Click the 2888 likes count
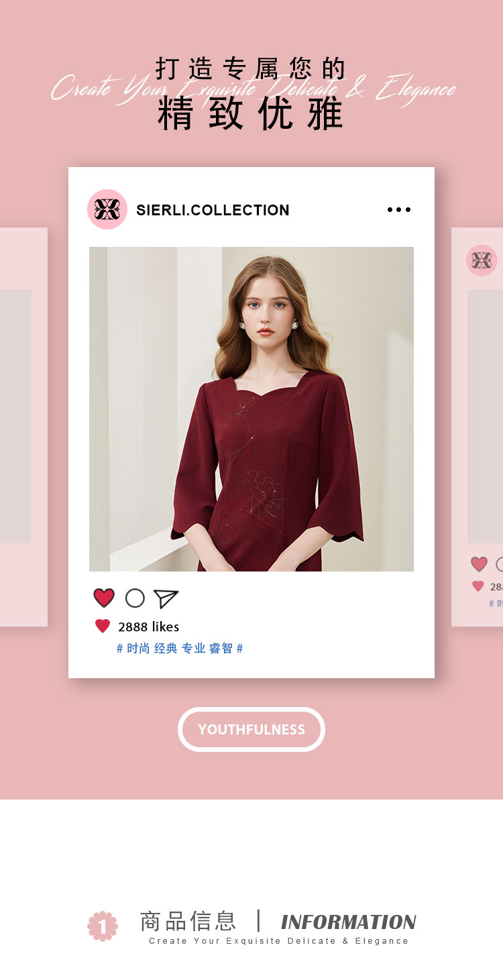 coord(148,627)
